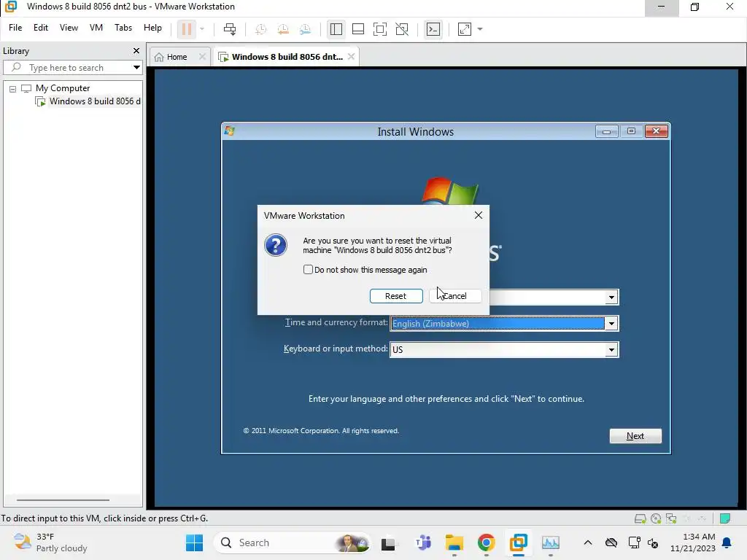
Task: Check Do not show this message again
Action: click(309, 270)
